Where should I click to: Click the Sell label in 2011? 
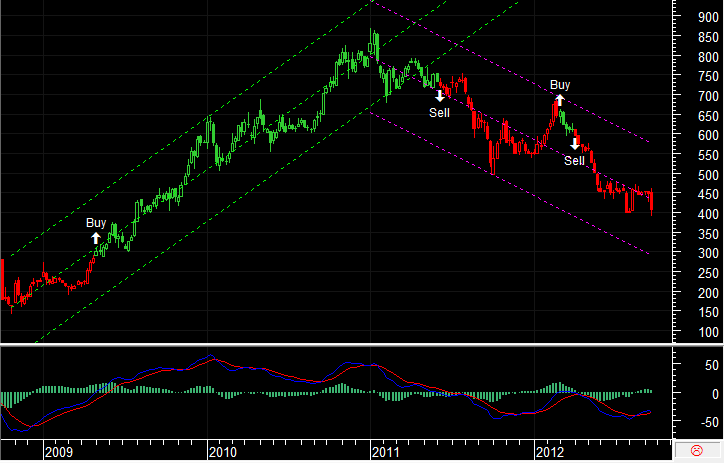439,113
